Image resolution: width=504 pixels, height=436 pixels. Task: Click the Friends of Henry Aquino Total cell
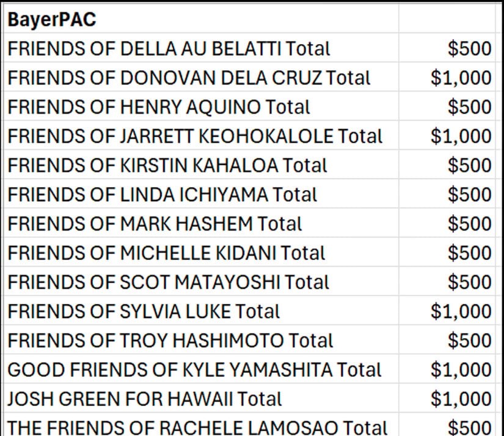(159, 107)
